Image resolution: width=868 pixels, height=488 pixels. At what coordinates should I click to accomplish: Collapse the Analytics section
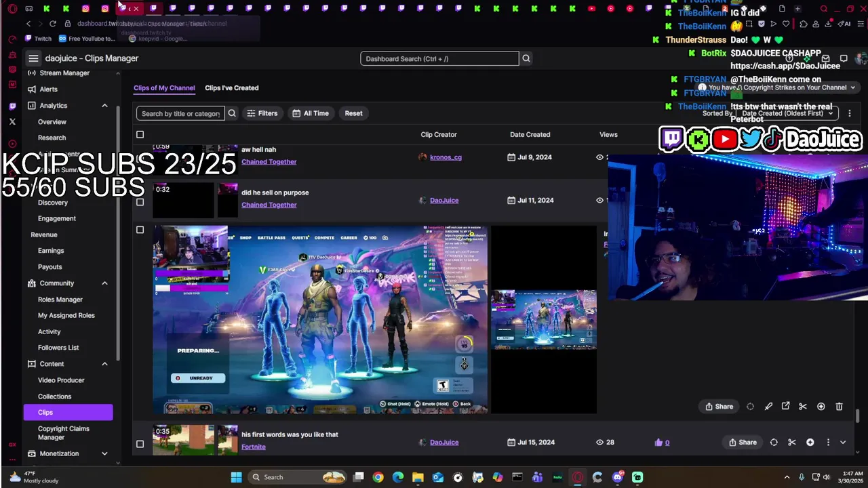(x=104, y=106)
